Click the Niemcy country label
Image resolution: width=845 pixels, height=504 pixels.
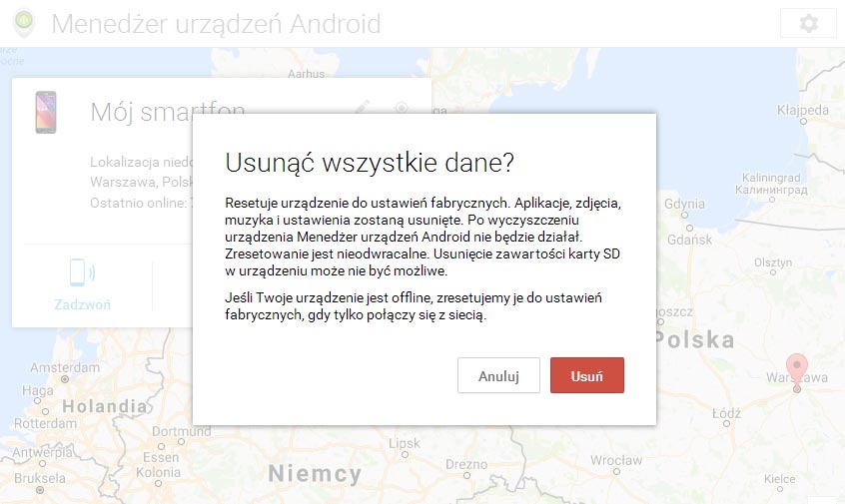pos(315,474)
